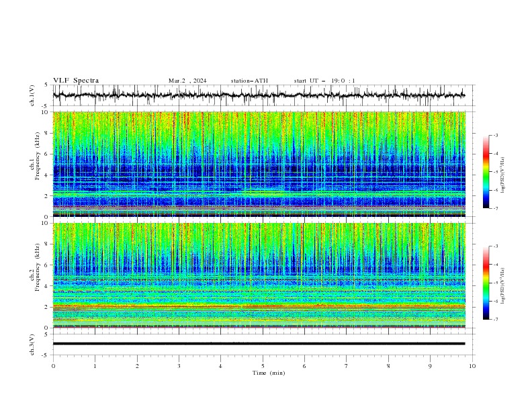Image resolution: width=532 pixels, height=411 pixels.
Task: Click the lower colorbar 'log(PSD)(V²/Hz)' label
Action: pyautogui.click(x=502, y=285)
